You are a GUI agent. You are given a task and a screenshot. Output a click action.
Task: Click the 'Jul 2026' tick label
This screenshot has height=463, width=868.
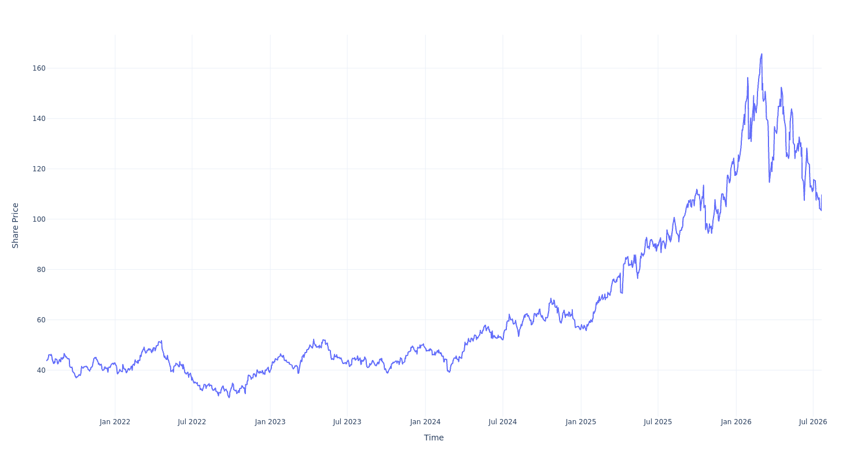click(x=813, y=422)
